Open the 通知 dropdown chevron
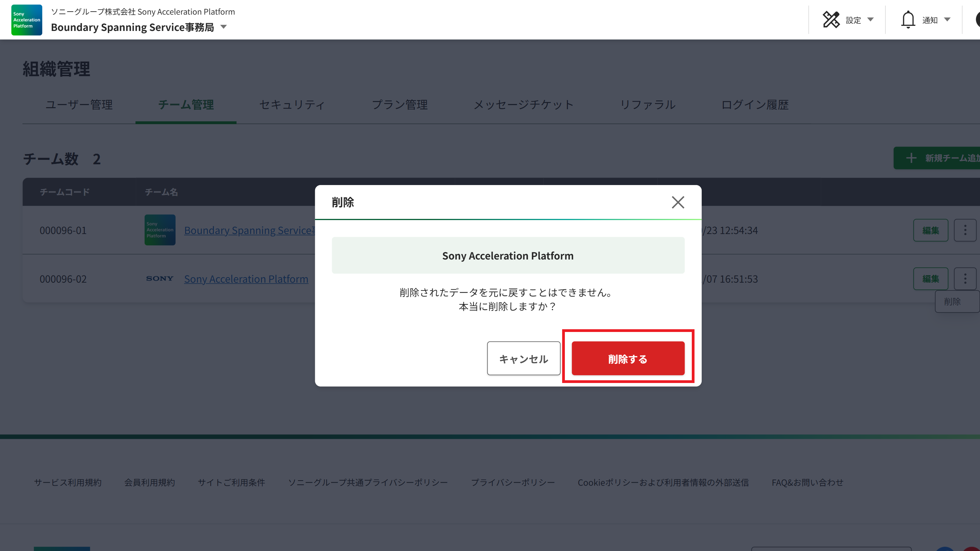Image resolution: width=980 pixels, height=551 pixels. (x=947, y=20)
